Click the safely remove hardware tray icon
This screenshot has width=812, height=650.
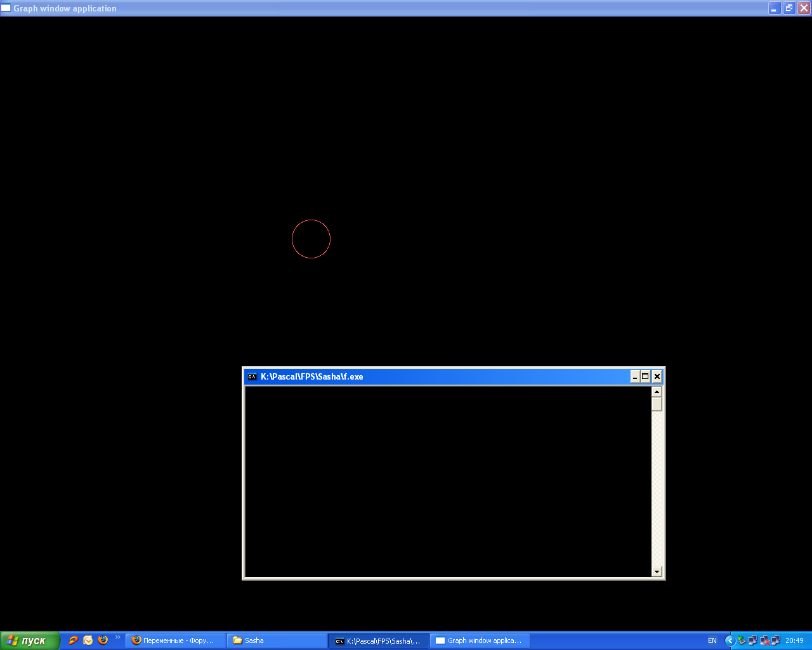point(742,640)
